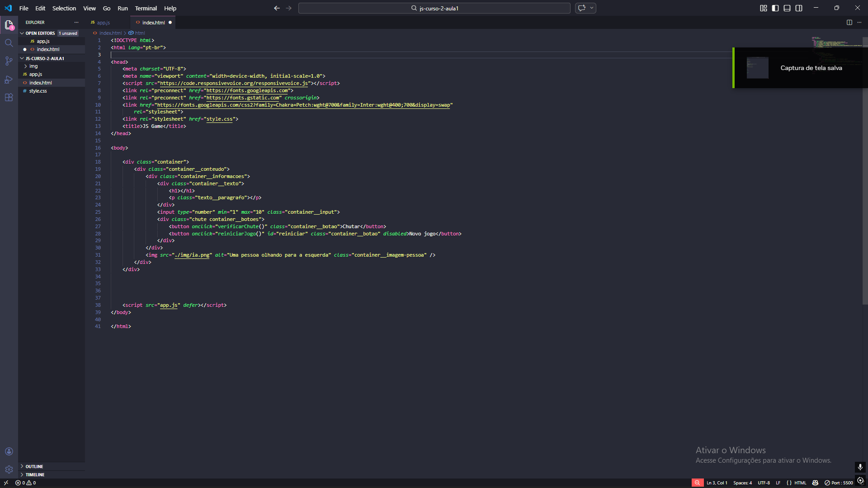The height and width of the screenshot is (488, 868).
Task: Switch to the app.js editor tab
Action: (x=103, y=22)
